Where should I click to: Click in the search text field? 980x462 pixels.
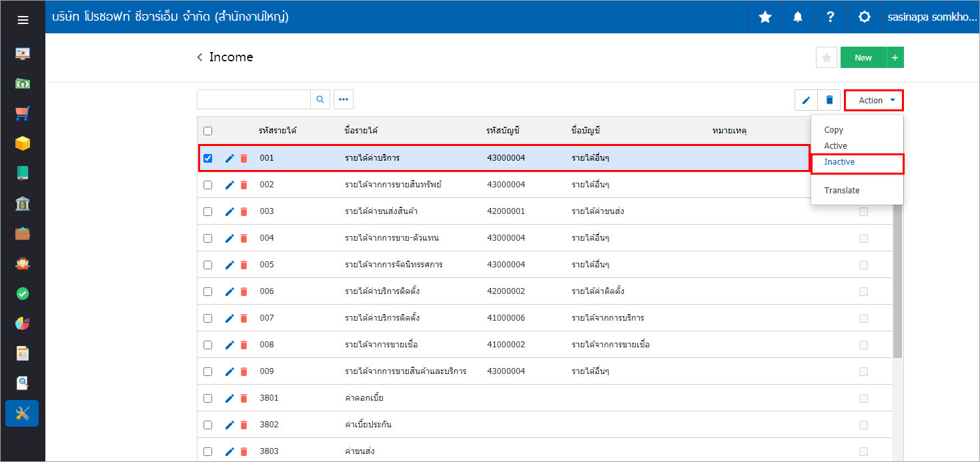point(254,99)
